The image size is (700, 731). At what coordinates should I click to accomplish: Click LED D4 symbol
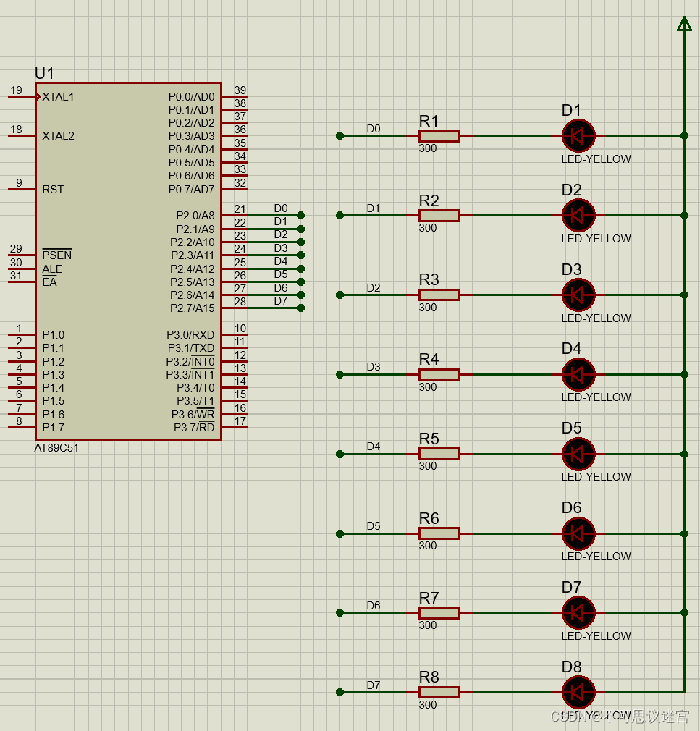coord(578,374)
